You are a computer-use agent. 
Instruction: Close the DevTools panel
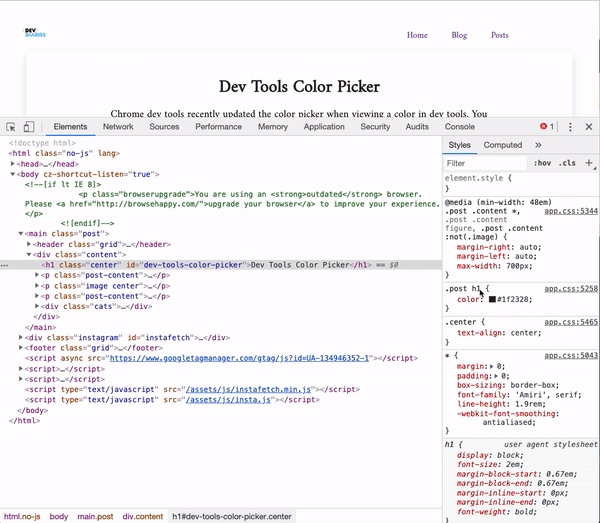(x=589, y=127)
